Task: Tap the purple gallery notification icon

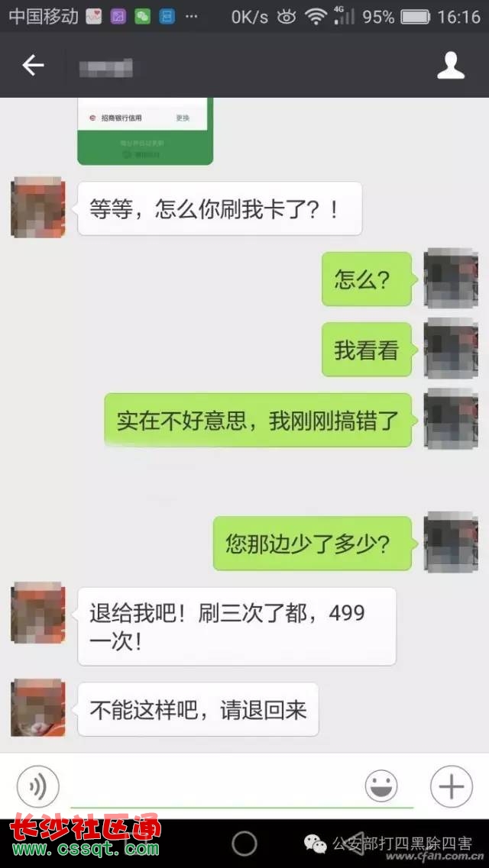Action: click(118, 17)
